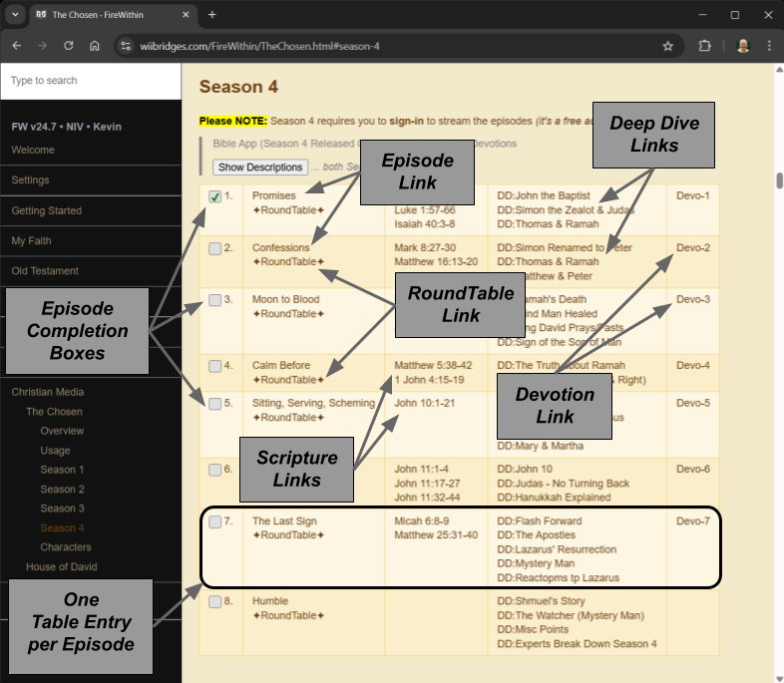The image size is (784, 683).
Task: Open Moon to Blood episode link
Action: pyautogui.click(x=285, y=299)
